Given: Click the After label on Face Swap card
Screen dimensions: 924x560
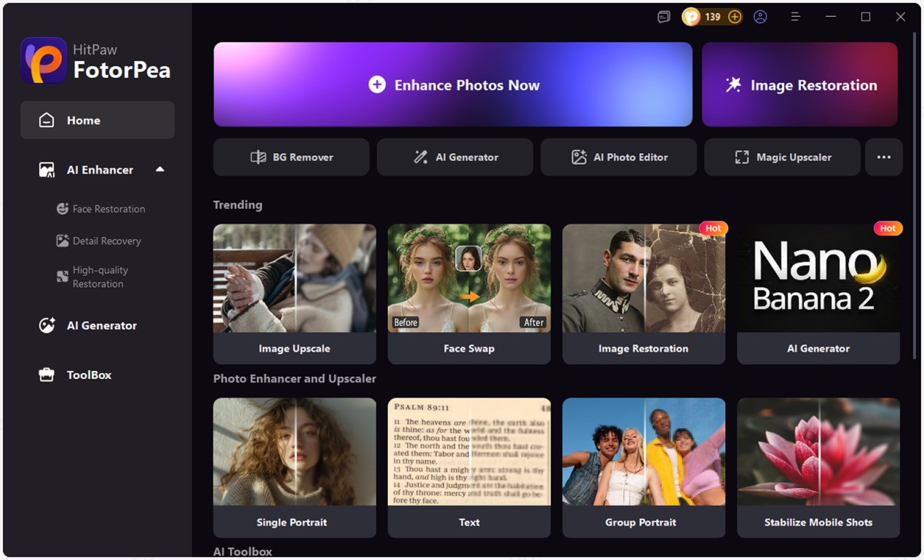Looking at the screenshot, I should [x=534, y=322].
